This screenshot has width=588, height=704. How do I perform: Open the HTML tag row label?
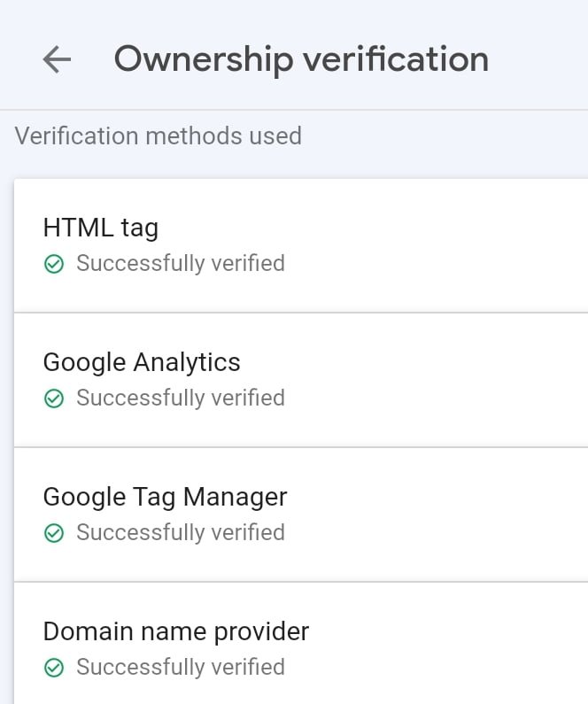[x=101, y=228]
